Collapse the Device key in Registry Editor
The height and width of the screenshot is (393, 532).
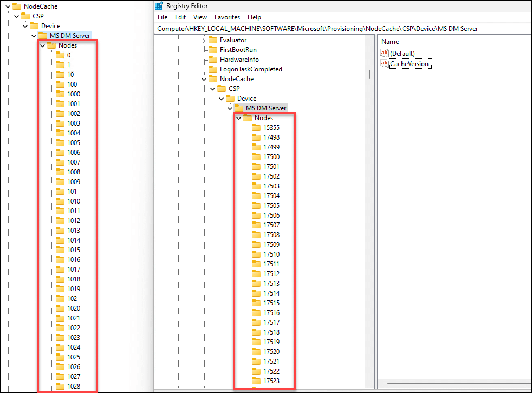pos(221,99)
